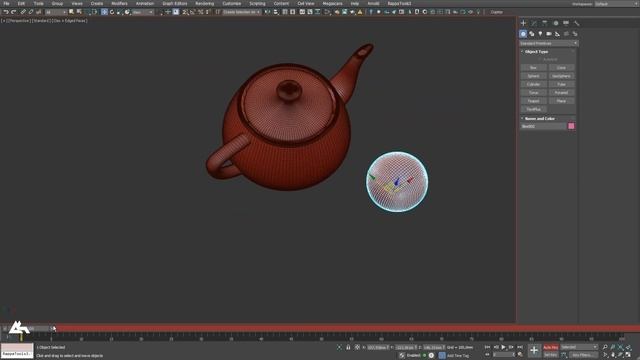
Task: Open the Edit menu
Action: tap(21, 4)
